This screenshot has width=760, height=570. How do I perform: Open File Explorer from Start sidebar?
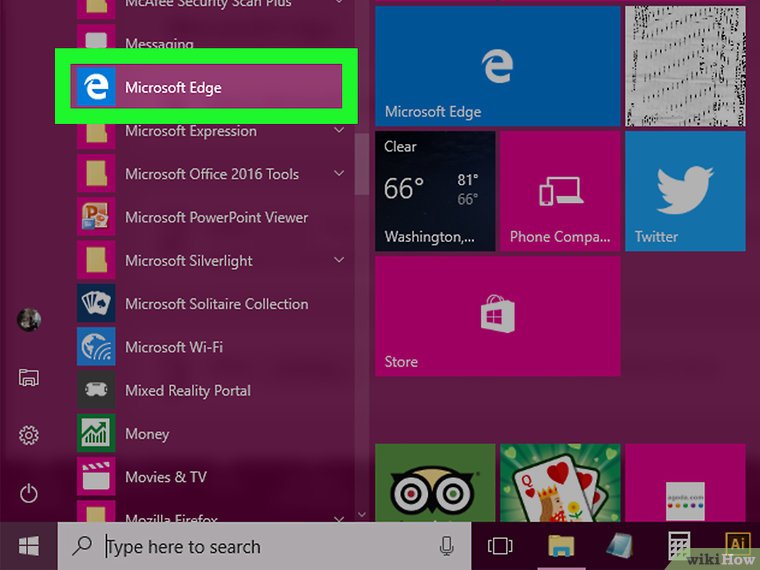[29, 377]
